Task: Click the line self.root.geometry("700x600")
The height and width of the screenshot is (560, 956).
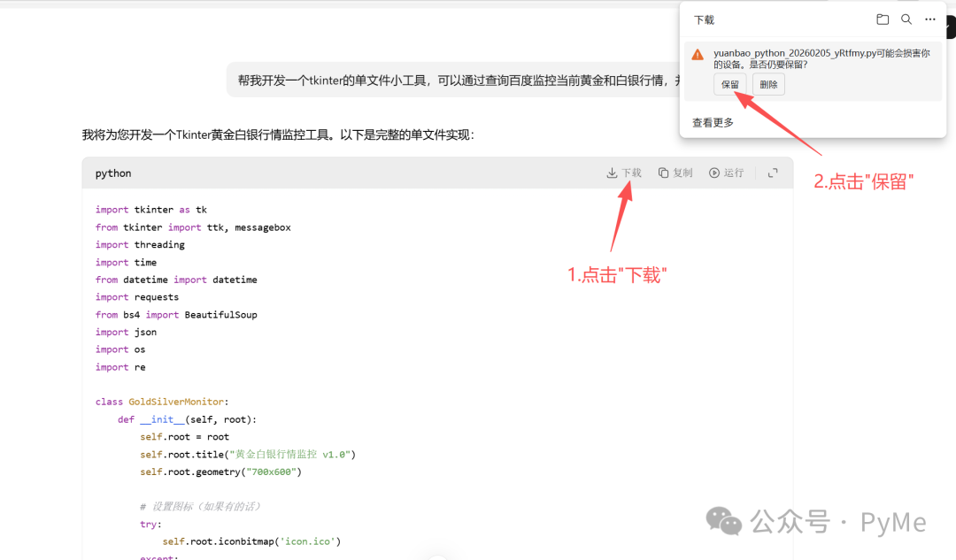Action: click(220, 472)
